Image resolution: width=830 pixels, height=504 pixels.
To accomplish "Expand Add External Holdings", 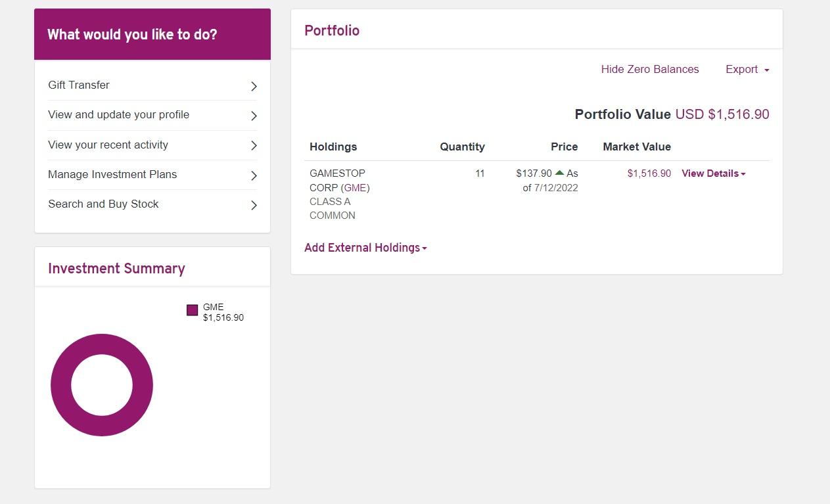I will tap(365, 248).
